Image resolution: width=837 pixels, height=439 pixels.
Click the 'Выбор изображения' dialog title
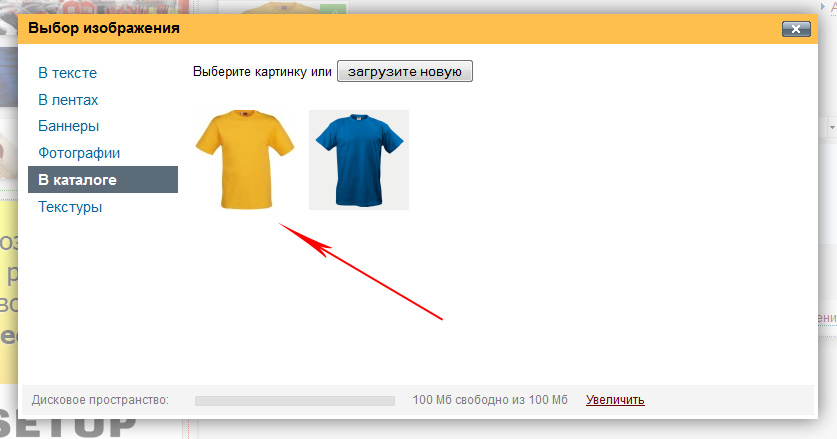(104, 28)
